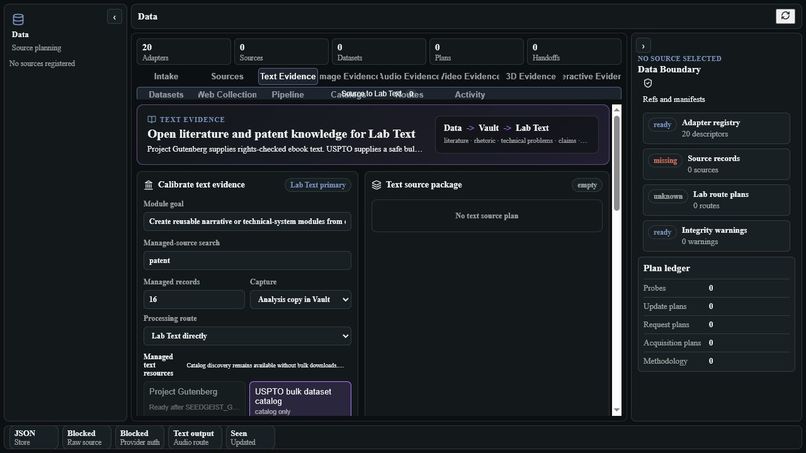Screen dimensions: 806x453
Task: Click the Acquisition plans ledger row
Action: (716, 342)
